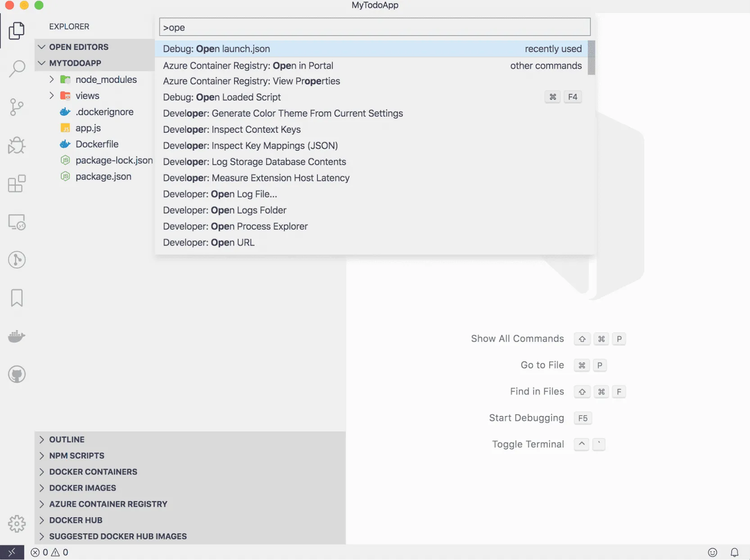Open the GitLens activity bar icon
Viewport: 750px width, 560px height.
click(x=17, y=260)
